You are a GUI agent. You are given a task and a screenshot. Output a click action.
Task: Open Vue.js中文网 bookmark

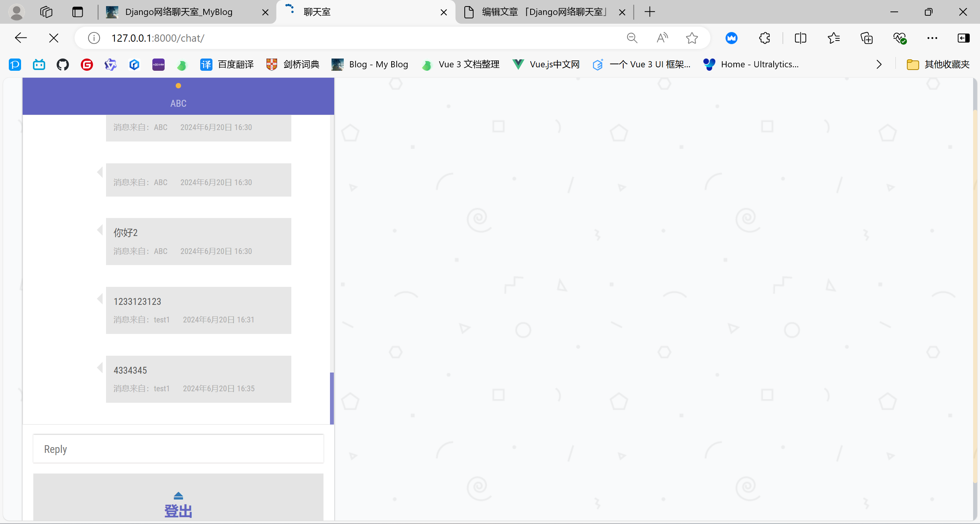tap(546, 64)
